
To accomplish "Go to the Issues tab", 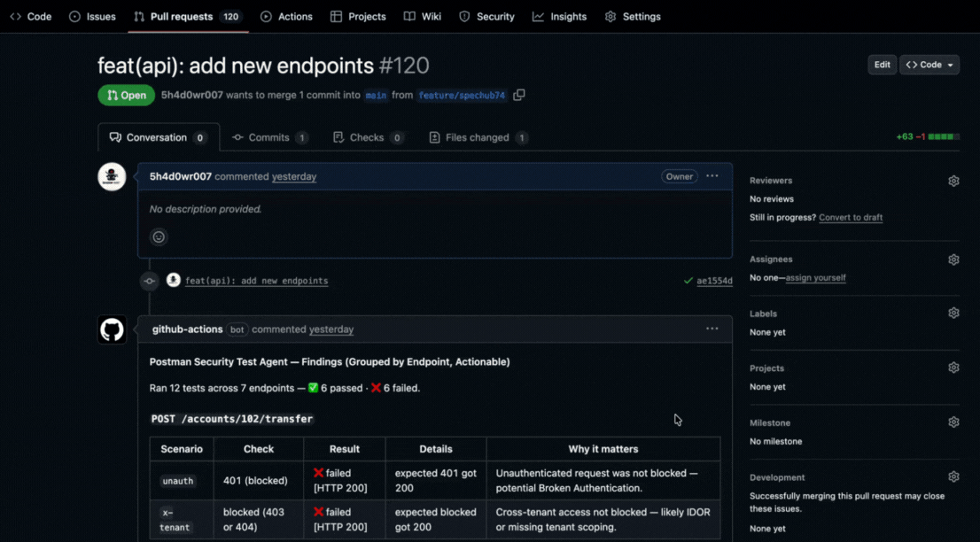I will point(92,17).
